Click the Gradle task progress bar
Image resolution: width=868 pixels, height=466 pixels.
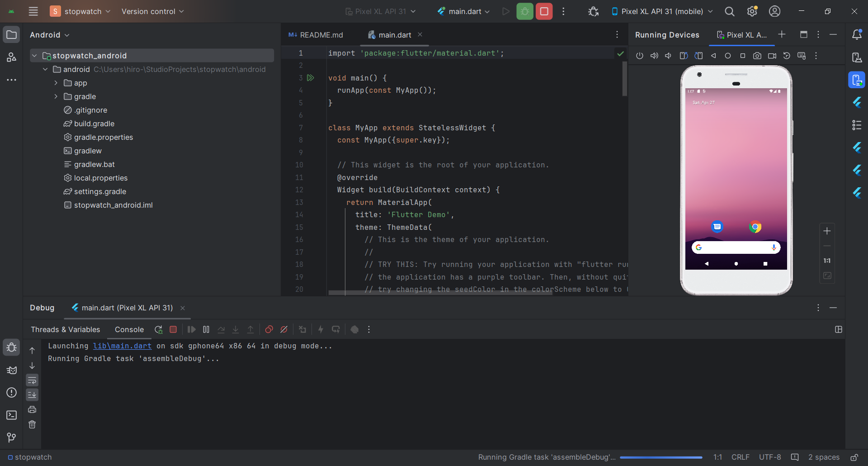click(x=660, y=457)
